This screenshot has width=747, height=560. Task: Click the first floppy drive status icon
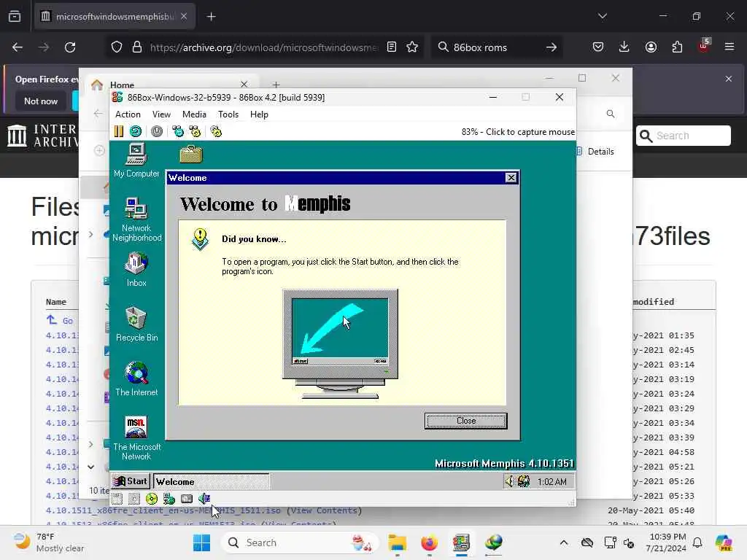point(117,499)
